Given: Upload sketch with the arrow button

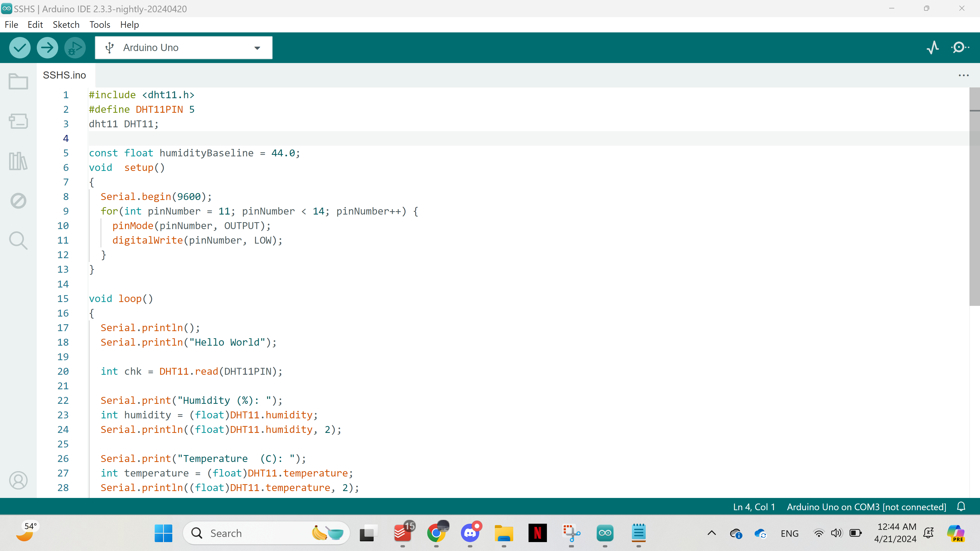Looking at the screenshot, I should tap(47, 47).
